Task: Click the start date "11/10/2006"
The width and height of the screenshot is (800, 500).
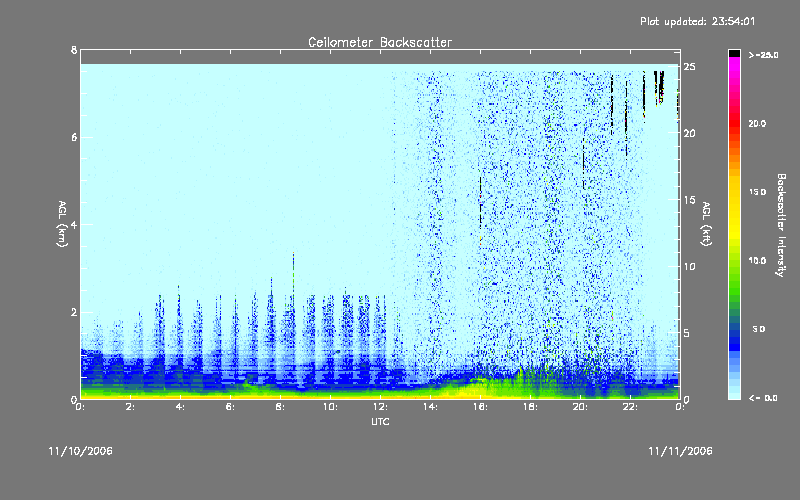Action: (81, 451)
